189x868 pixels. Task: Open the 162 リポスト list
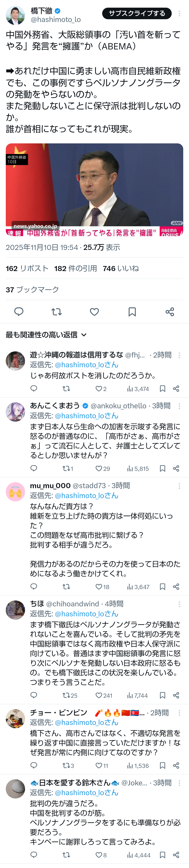(27, 268)
